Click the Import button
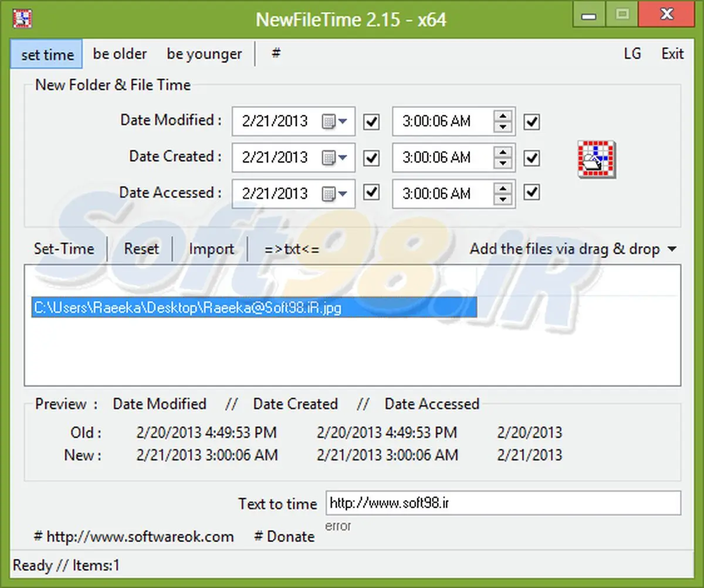Image resolution: width=704 pixels, height=588 pixels. click(x=211, y=249)
